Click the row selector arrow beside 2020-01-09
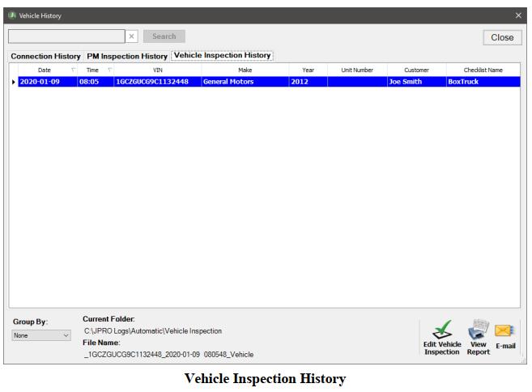The image size is (532, 392). [13, 82]
